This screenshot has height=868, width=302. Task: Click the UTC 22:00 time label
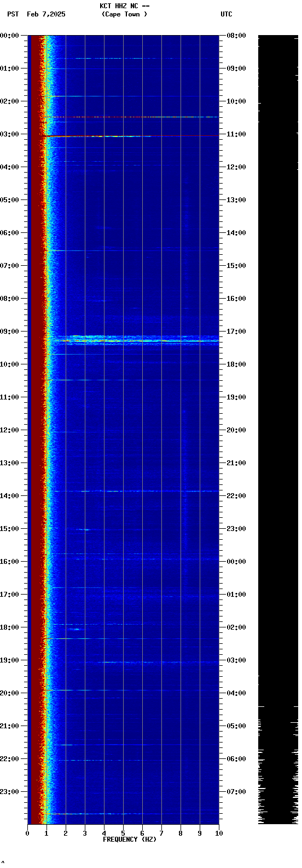coord(236,496)
